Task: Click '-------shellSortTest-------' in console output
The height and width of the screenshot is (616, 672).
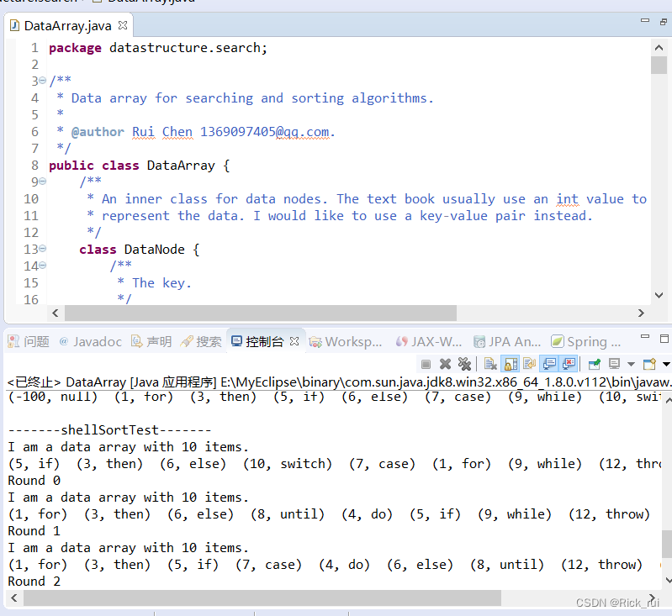Action: [x=109, y=429]
